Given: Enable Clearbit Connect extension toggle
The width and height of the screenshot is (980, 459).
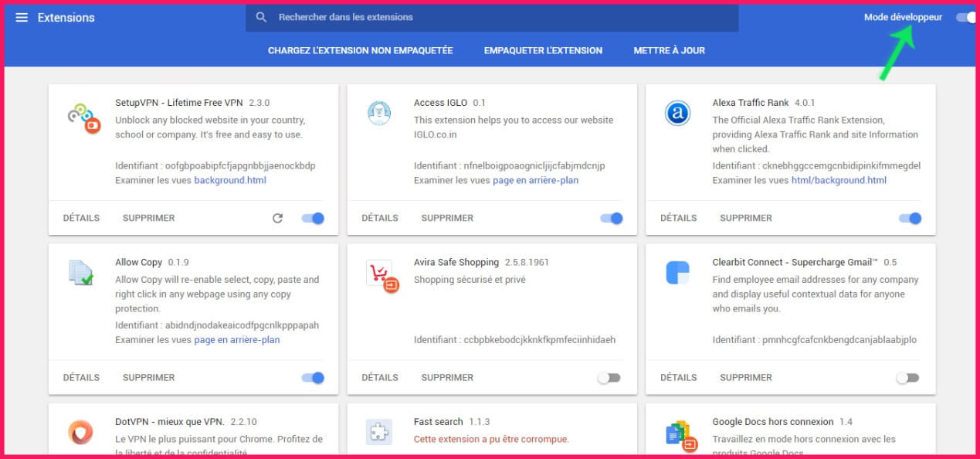Looking at the screenshot, I should coord(907,378).
